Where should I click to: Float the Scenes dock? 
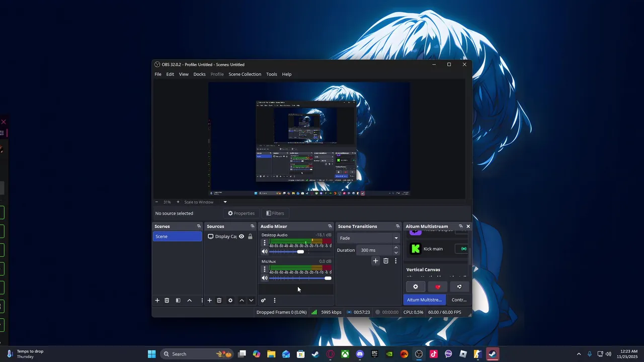[199, 226]
